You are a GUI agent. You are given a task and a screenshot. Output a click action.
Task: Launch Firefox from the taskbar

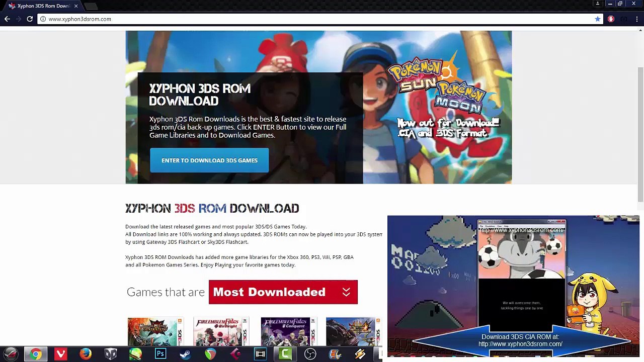[x=86, y=354]
